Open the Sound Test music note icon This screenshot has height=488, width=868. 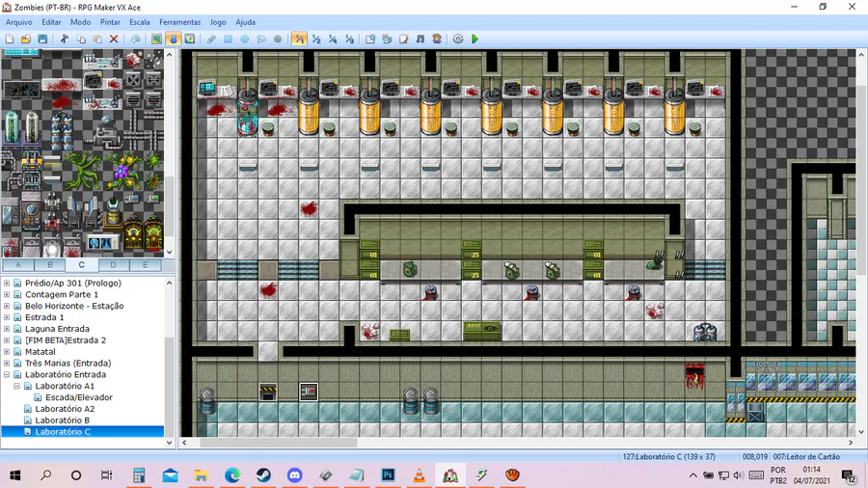coord(420,39)
